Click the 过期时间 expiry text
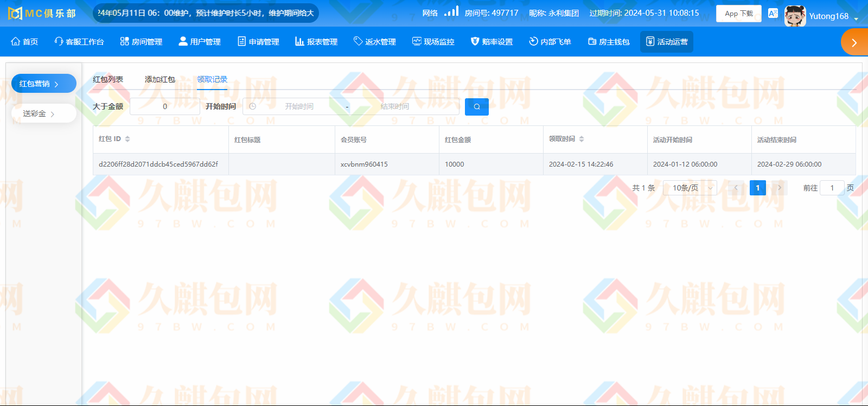868x406 pixels. pyautogui.click(x=644, y=13)
